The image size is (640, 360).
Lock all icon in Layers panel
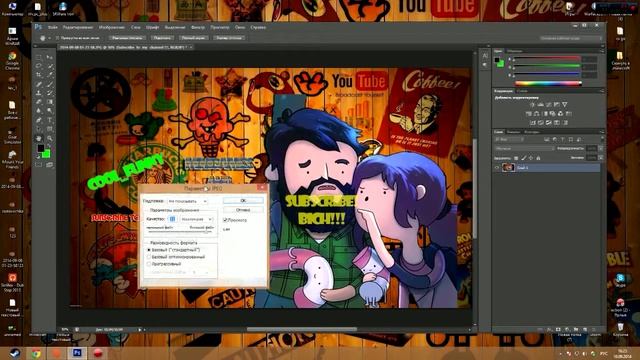(x=538, y=158)
